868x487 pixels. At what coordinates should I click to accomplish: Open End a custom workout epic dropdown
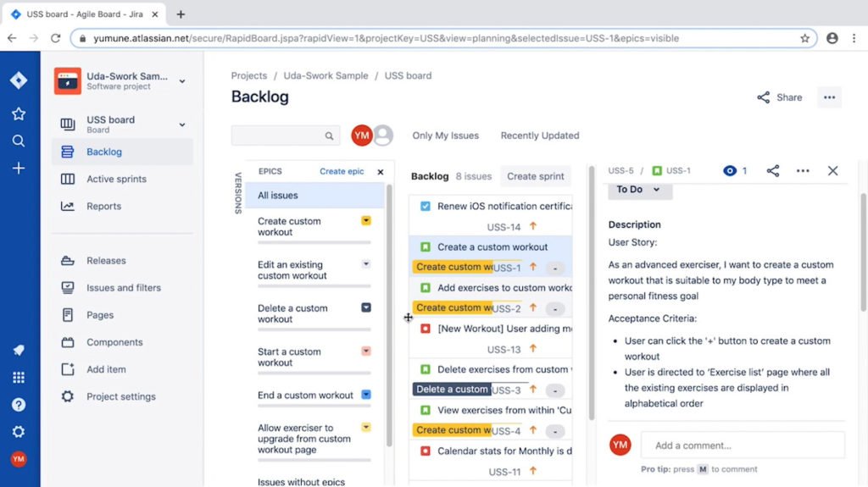[366, 395]
